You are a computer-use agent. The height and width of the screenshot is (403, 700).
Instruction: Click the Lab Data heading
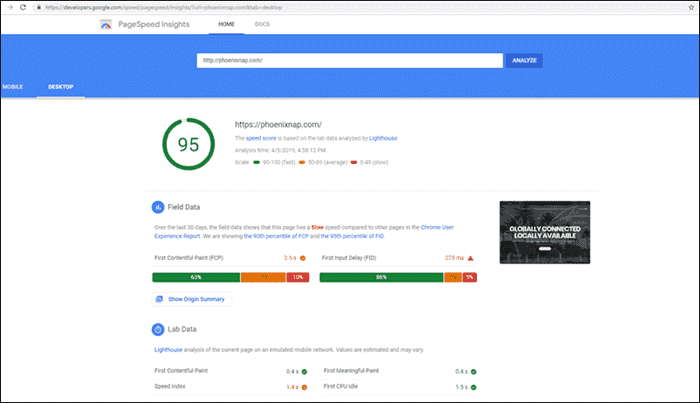pyautogui.click(x=182, y=329)
